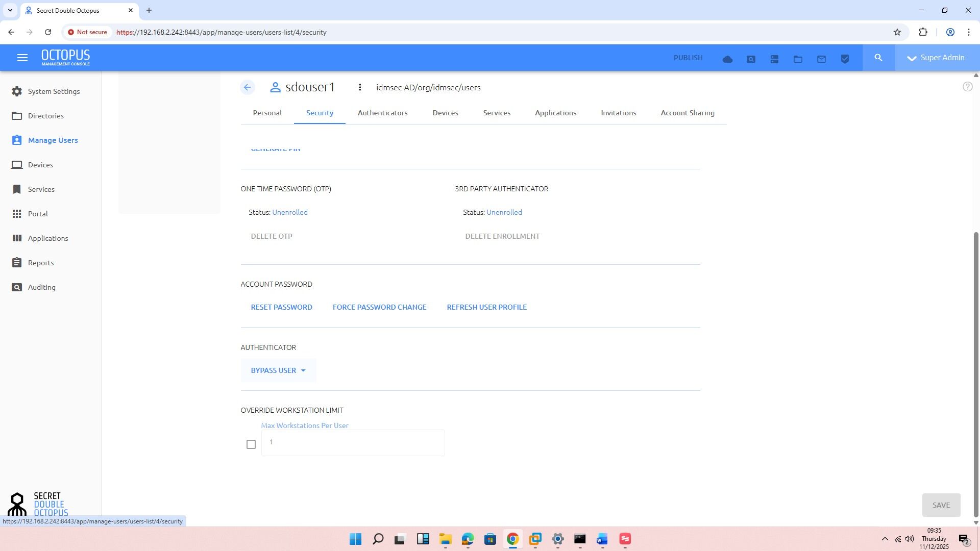
Task: Open Auditing in the sidebar
Action: [41, 287]
